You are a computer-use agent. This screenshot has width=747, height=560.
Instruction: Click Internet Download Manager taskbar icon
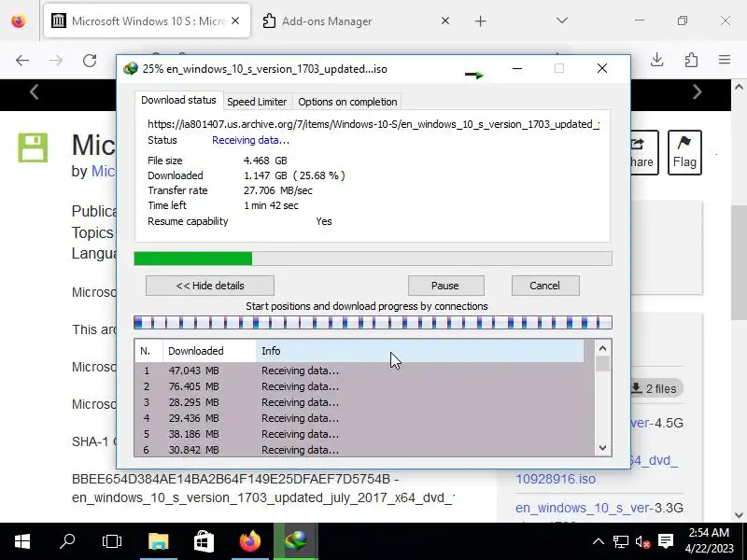296,541
